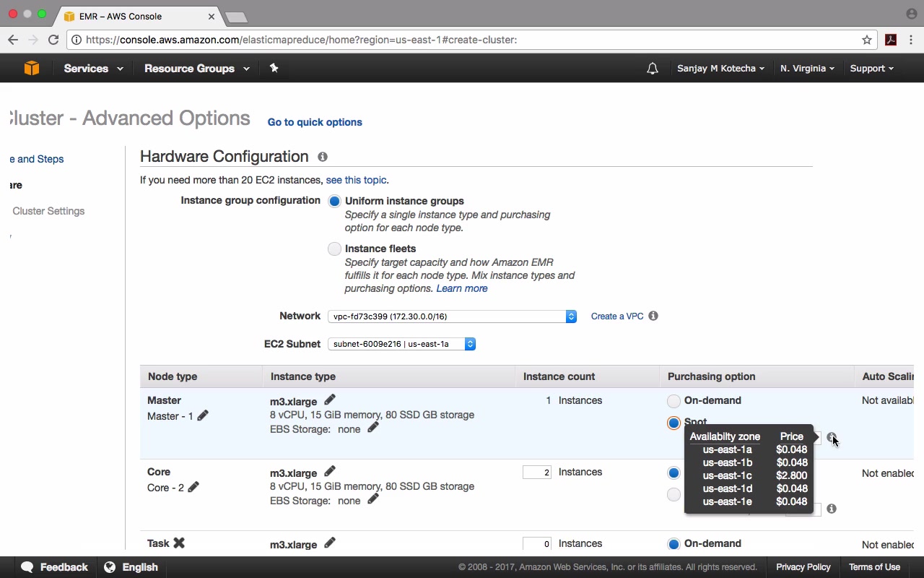Image resolution: width=924 pixels, height=578 pixels.
Task: Choose On-demand purchasing for Task node
Action: pyautogui.click(x=674, y=544)
